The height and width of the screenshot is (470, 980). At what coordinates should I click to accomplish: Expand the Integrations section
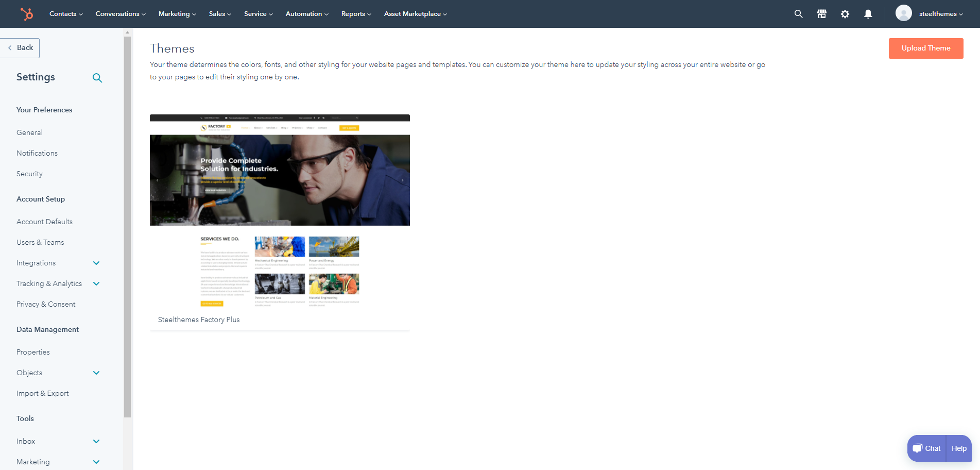(x=96, y=263)
